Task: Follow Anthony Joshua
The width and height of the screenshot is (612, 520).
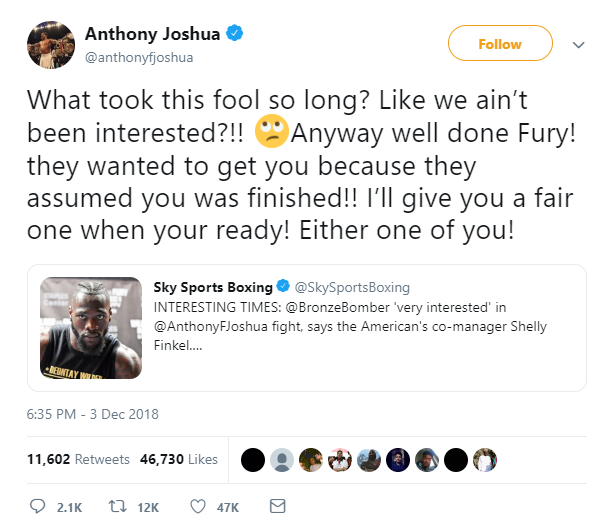Action: [x=499, y=44]
